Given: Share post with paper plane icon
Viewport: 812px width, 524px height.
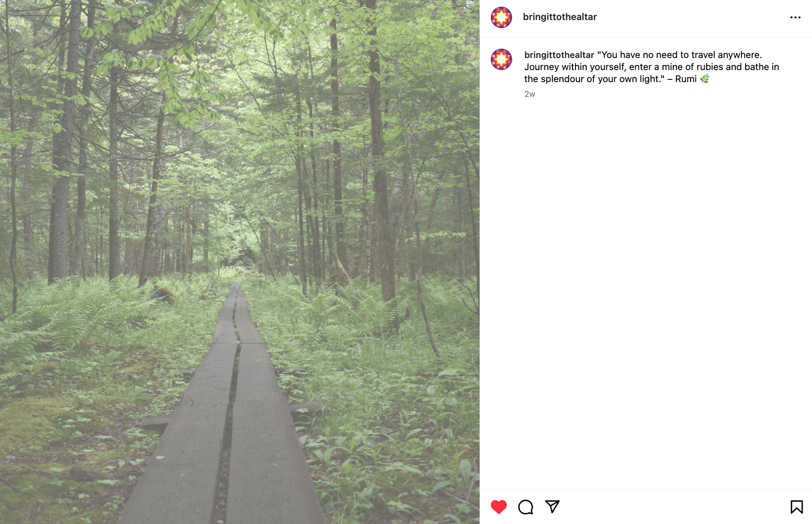Looking at the screenshot, I should [552, 507].
